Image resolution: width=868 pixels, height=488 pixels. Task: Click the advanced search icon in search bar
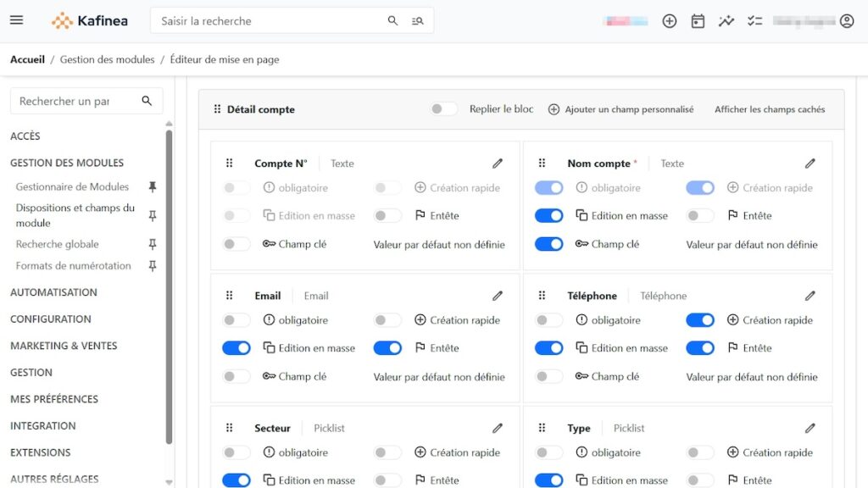point(417,21)
